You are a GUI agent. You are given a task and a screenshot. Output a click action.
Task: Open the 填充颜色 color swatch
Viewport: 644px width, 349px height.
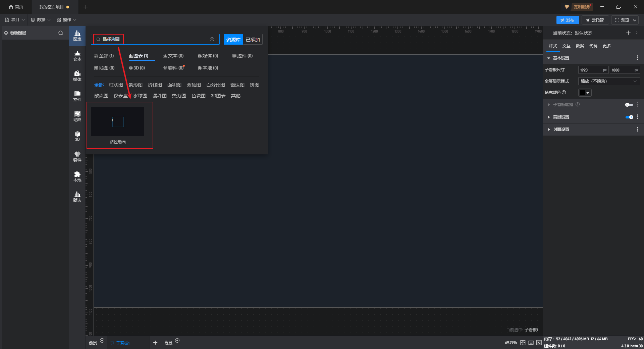pos(585,93)
